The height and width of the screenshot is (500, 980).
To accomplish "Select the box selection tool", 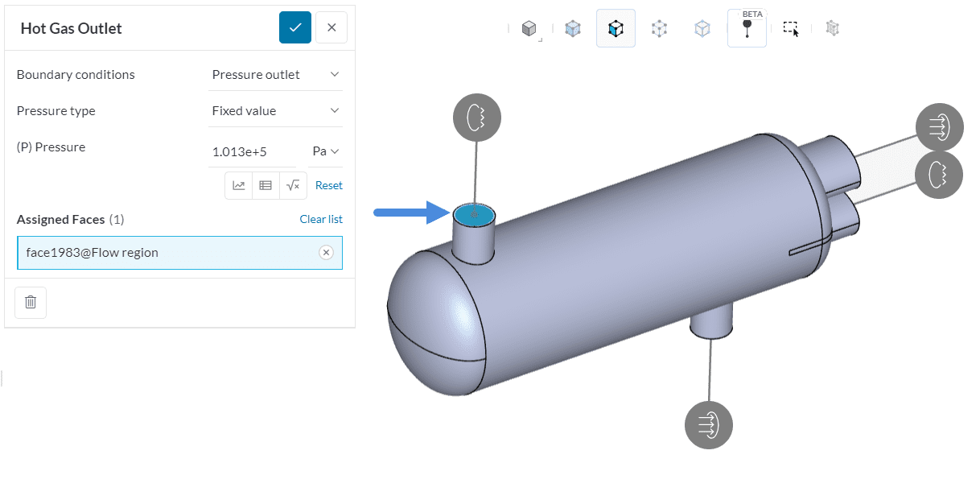I will 791,29.
